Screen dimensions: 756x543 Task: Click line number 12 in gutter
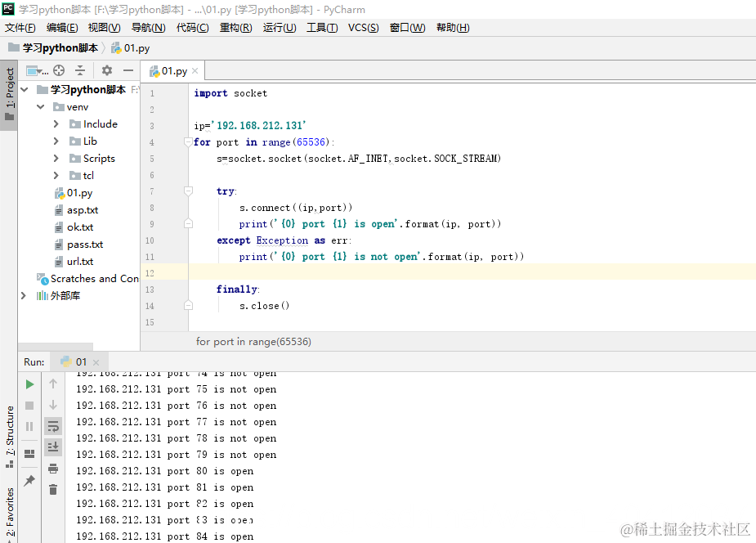150,273
